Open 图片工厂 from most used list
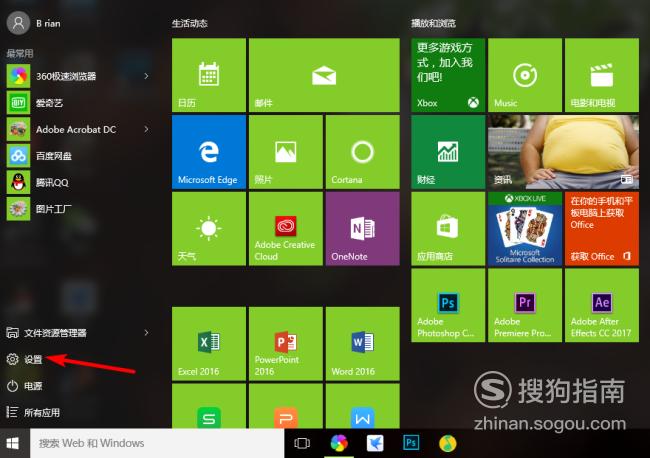The image size is (650, 458). click(x=39, y=209)
